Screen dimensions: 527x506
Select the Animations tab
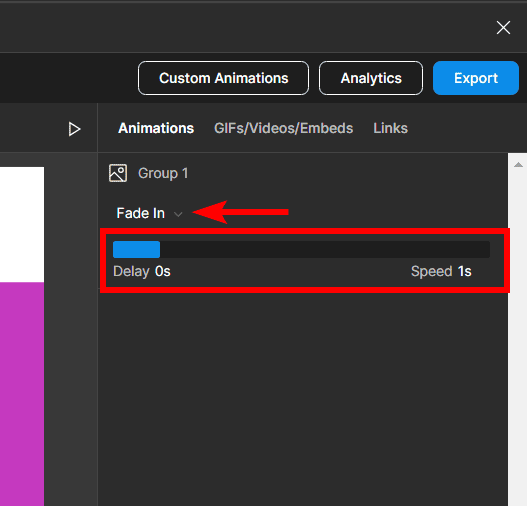coord(156,128)
